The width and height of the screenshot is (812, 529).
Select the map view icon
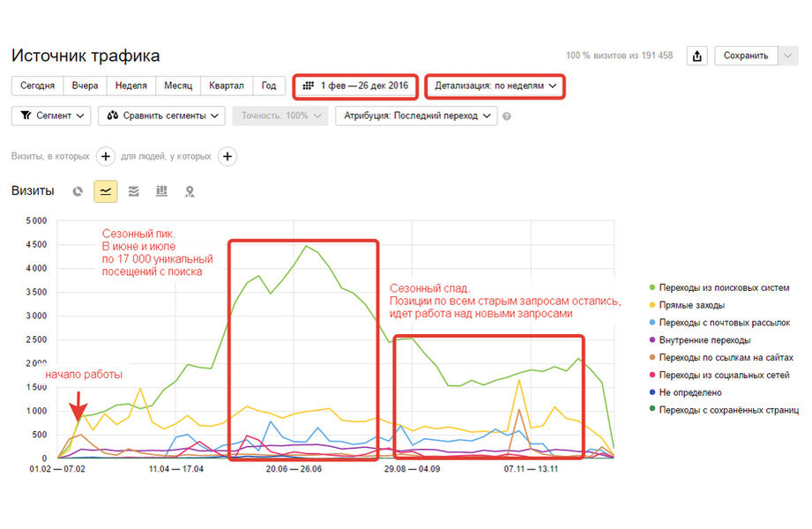click(190, 191)
